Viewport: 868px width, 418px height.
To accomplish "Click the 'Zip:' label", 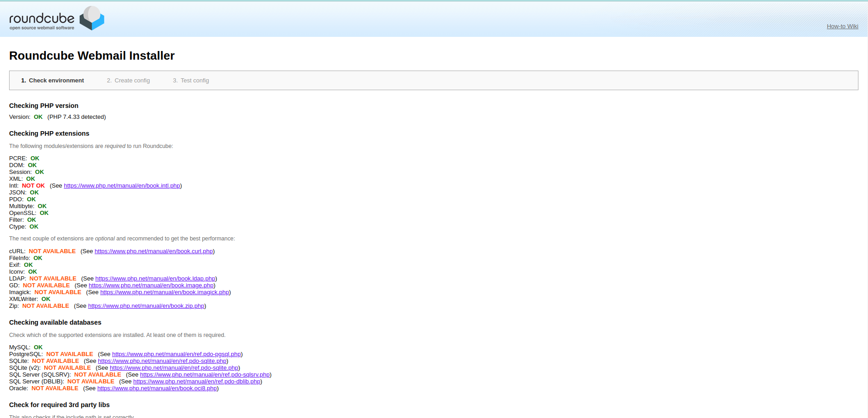I will [14, 306].
